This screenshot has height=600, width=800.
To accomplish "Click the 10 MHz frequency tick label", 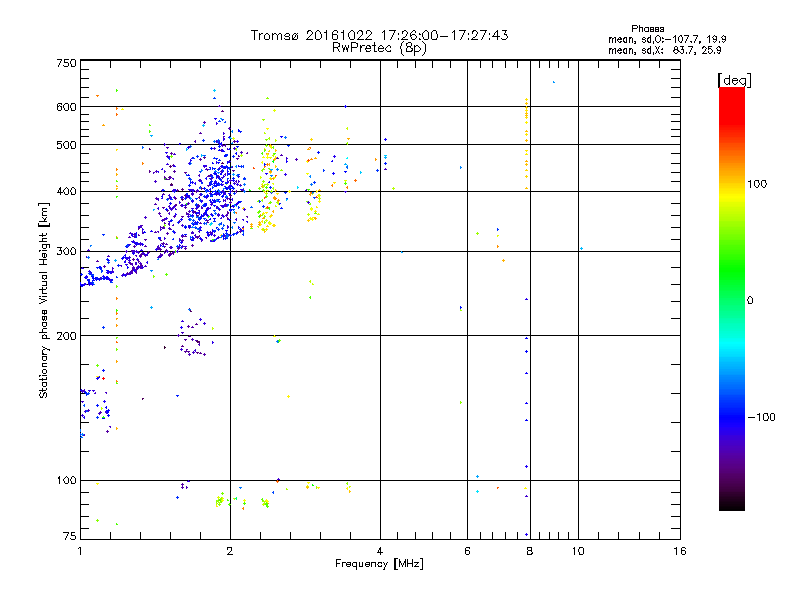I will [578, 551].
